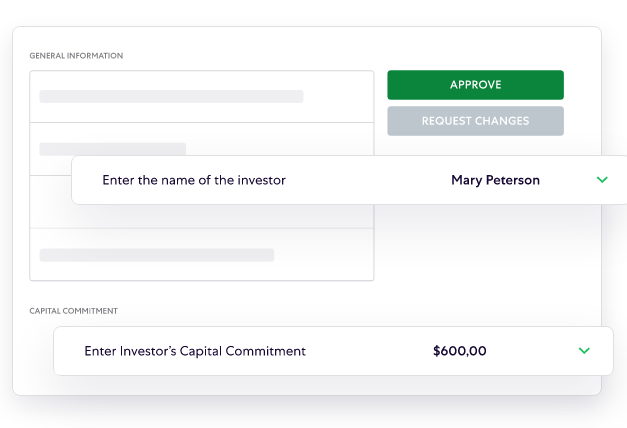Viewport: 627px width, 428px height.
Task: Click the empty card area below REQUEST CHANGES
Action: tap(480, 260)
